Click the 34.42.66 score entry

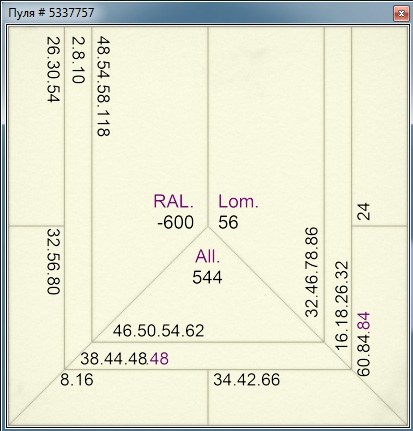pyautogui.click(x=247, y=380)
